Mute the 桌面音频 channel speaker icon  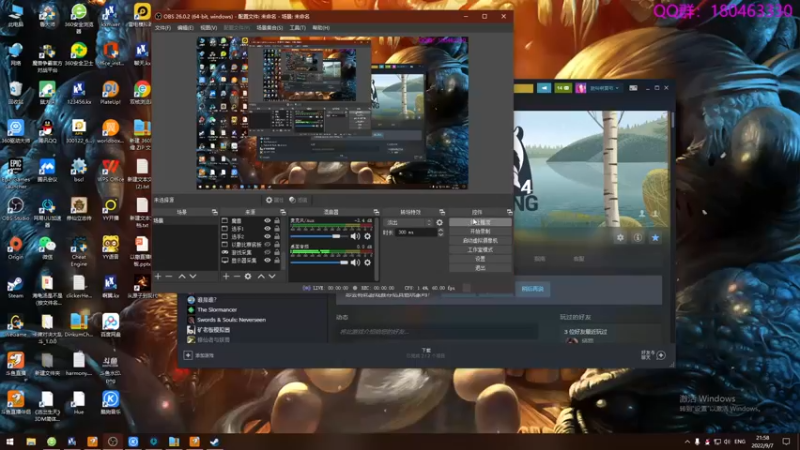click(355, 262)
